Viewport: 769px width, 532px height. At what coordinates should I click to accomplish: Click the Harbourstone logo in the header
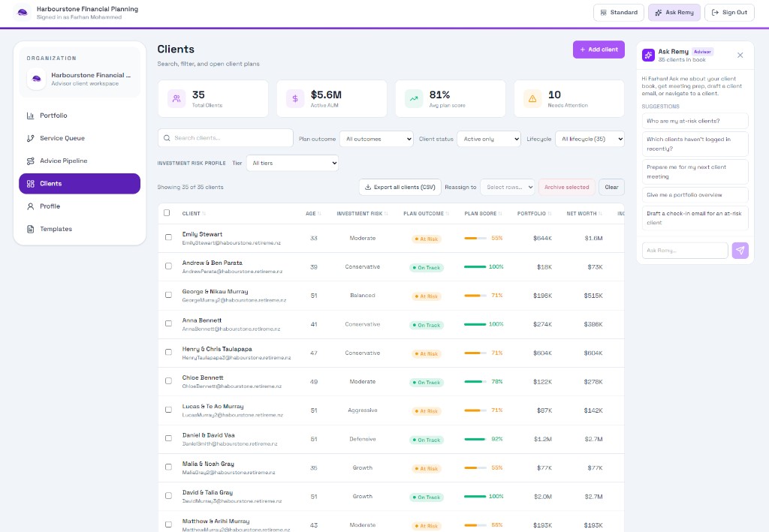click(22, 12)
